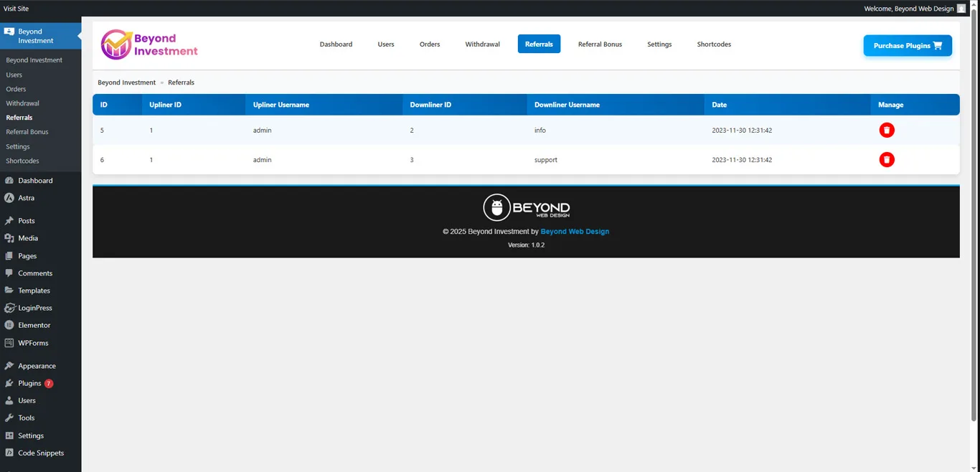The width and height of the screenshot is (980, 472).
Task: Open the Users submenu under Beyond Investment
Action: [x=14, y=75]
